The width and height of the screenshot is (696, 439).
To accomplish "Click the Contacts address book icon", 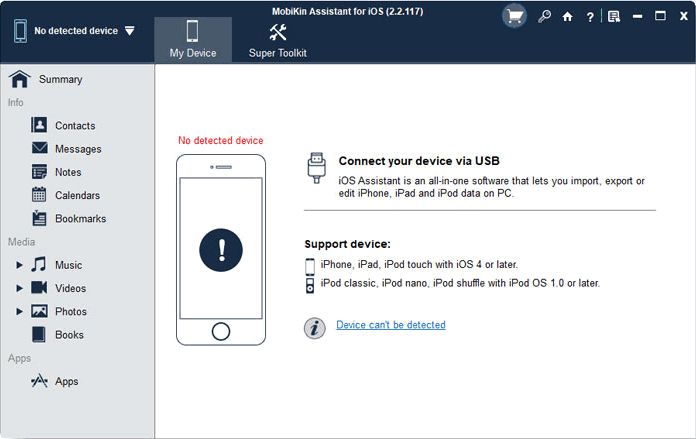I will [39, 125].
